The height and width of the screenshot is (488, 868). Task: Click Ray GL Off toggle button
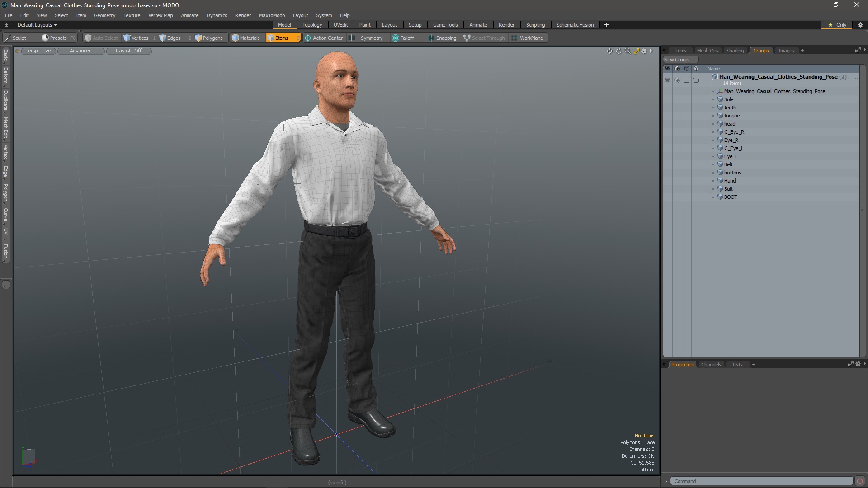[129, 51]
